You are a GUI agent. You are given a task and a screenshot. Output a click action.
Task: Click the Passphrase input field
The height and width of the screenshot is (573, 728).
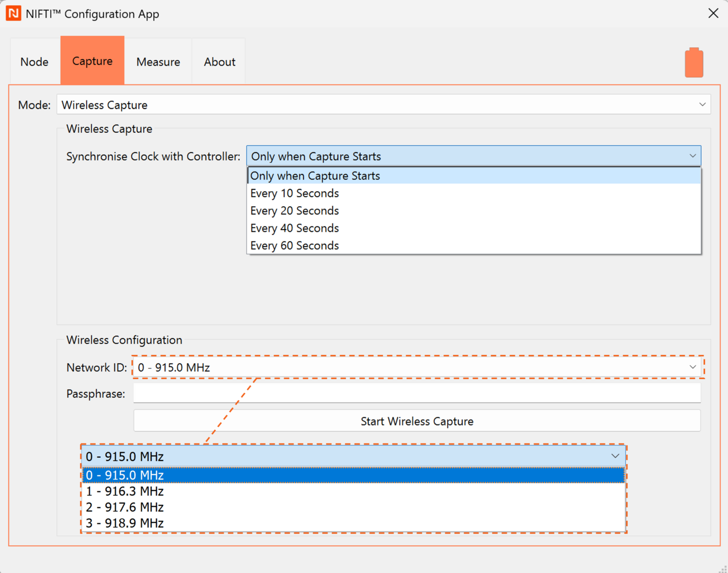(x=417, y=393)
